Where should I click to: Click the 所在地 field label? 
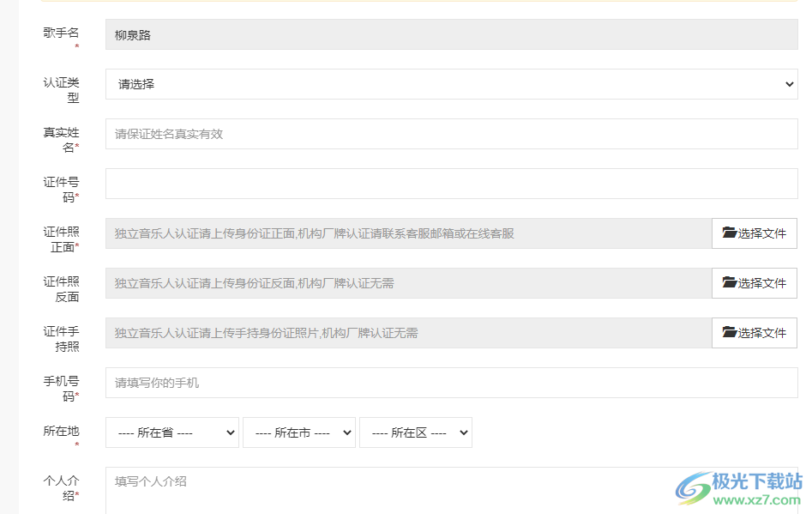62,432
